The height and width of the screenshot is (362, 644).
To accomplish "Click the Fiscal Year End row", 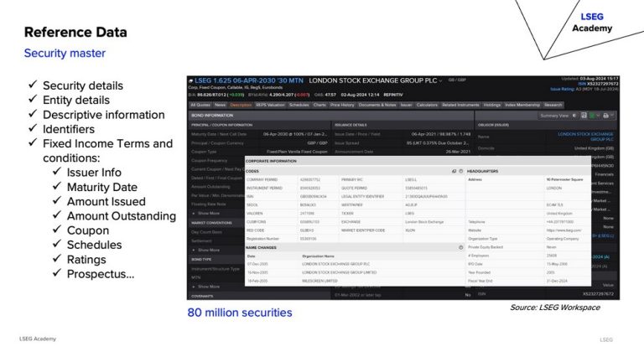I will coord(528,282).
